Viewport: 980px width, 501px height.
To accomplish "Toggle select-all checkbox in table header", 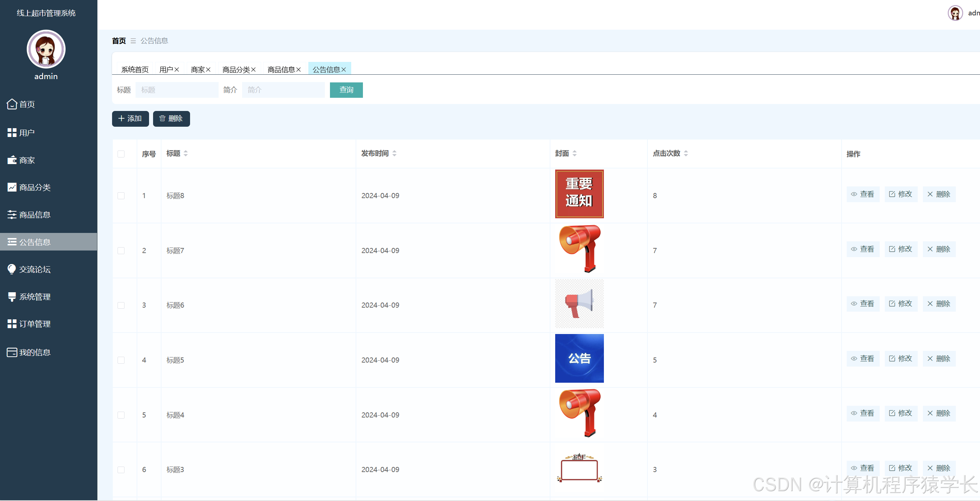I will 121,154.
